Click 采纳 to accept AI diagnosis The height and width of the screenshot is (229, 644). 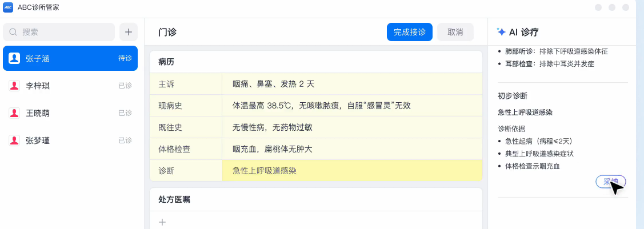click(610, 182)
